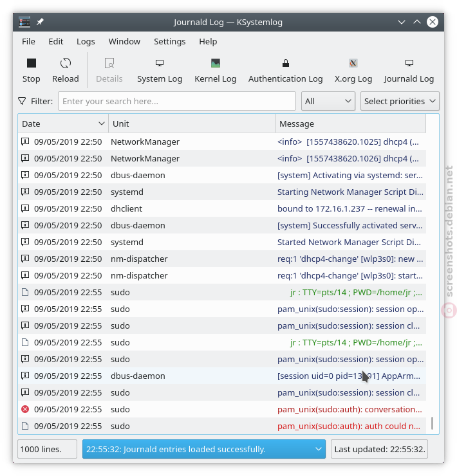The image size is (457, 476).
Task: Open the Logs menu
Action: click(86, 41)
